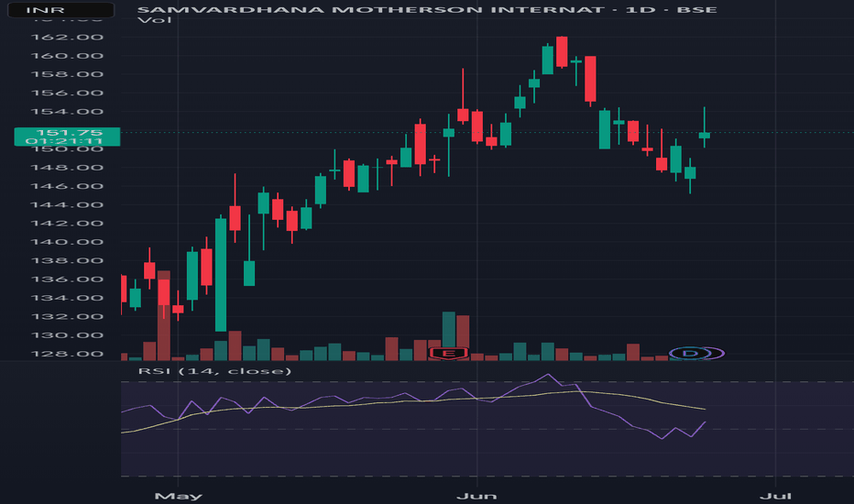854x504 pixels.
Task: Click the 148.00 price axis label
Action: tap(67, 168)
